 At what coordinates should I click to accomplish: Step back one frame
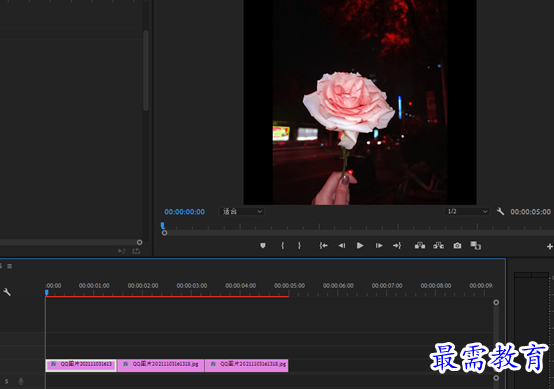tap(342, 246)
